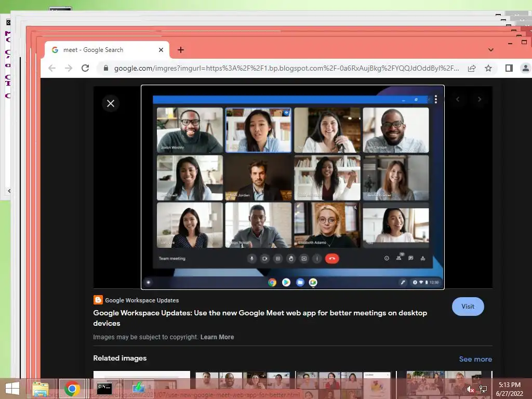
Task: Click the address bar URL field
Action: (286, 68)
